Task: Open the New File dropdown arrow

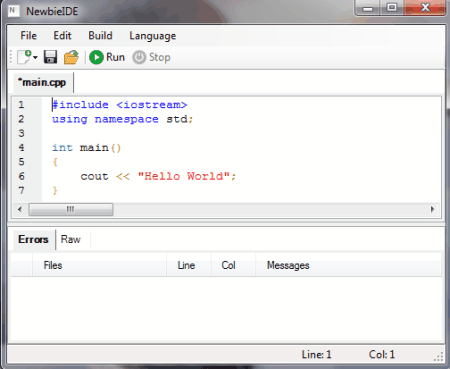Action: pyautogui.click(x=35, y=58)
